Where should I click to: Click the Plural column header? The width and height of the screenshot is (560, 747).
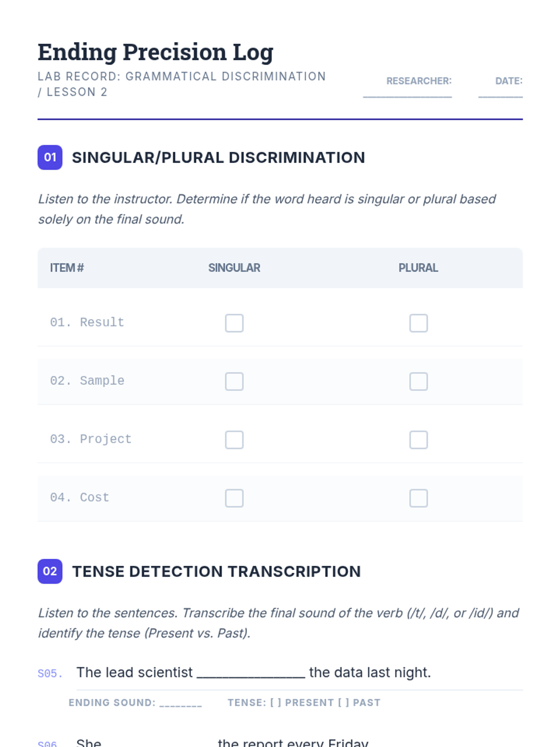[x=418, y=268]
